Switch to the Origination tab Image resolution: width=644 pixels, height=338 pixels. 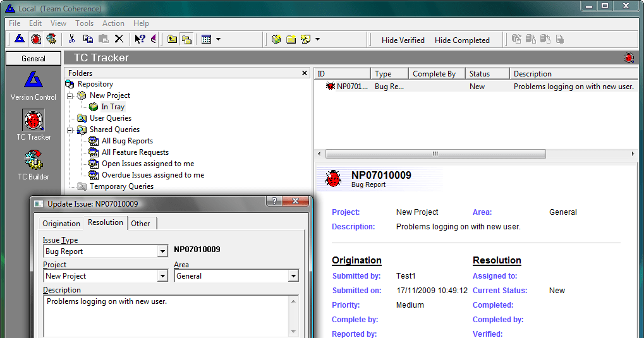61,223
